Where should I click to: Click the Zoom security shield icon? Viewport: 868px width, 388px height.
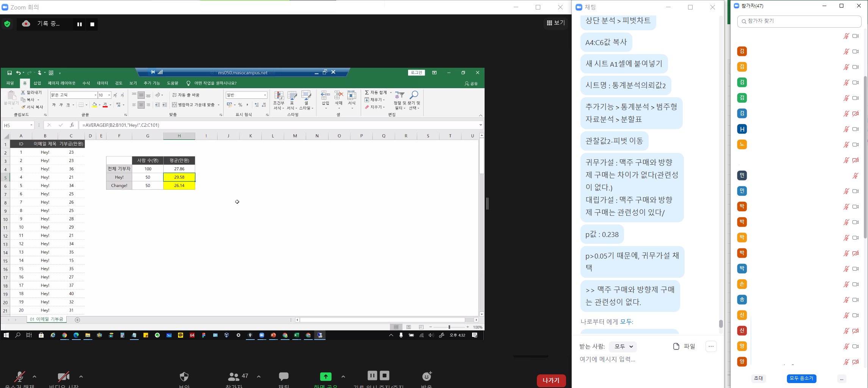point(184,376)
